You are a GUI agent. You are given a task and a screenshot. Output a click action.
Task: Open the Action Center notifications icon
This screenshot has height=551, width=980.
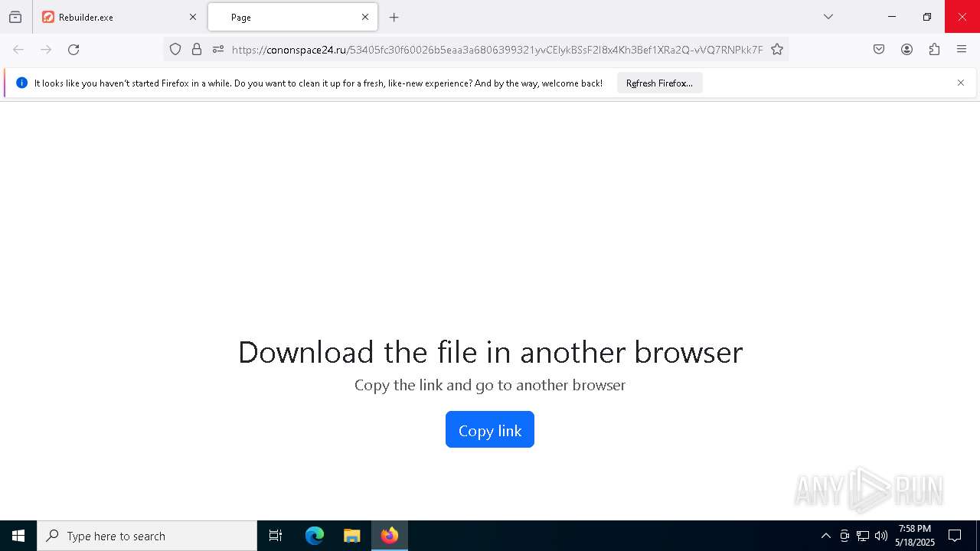pyautogui.click(x=955, y=536)
